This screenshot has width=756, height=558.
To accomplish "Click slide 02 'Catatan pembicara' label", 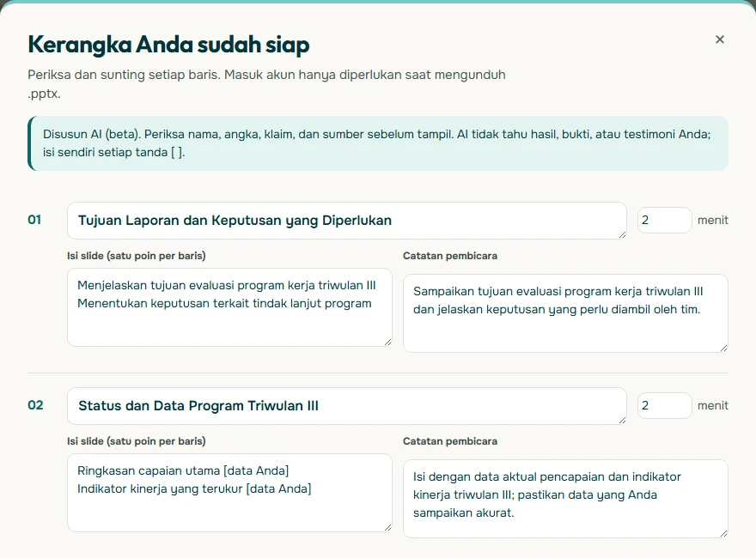I will click(450, 441).
